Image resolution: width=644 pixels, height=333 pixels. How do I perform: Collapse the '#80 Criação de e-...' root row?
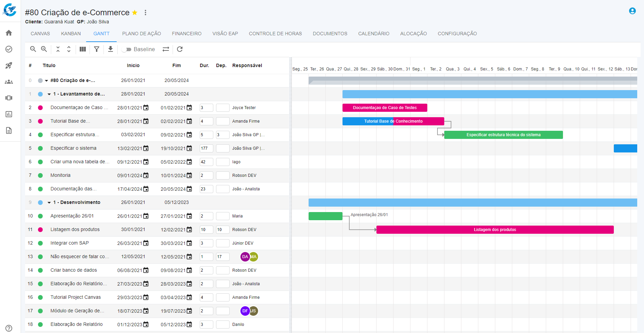pyautogui.click(x=46, y=81)
